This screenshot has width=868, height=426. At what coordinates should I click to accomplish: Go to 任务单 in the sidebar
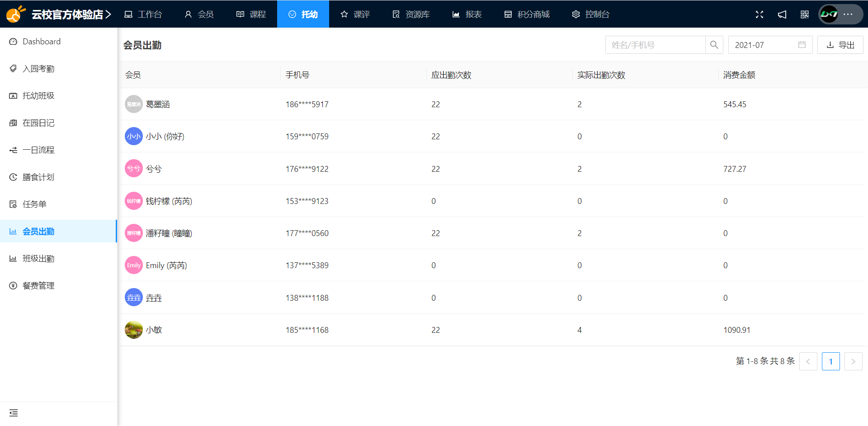point(58,204)
